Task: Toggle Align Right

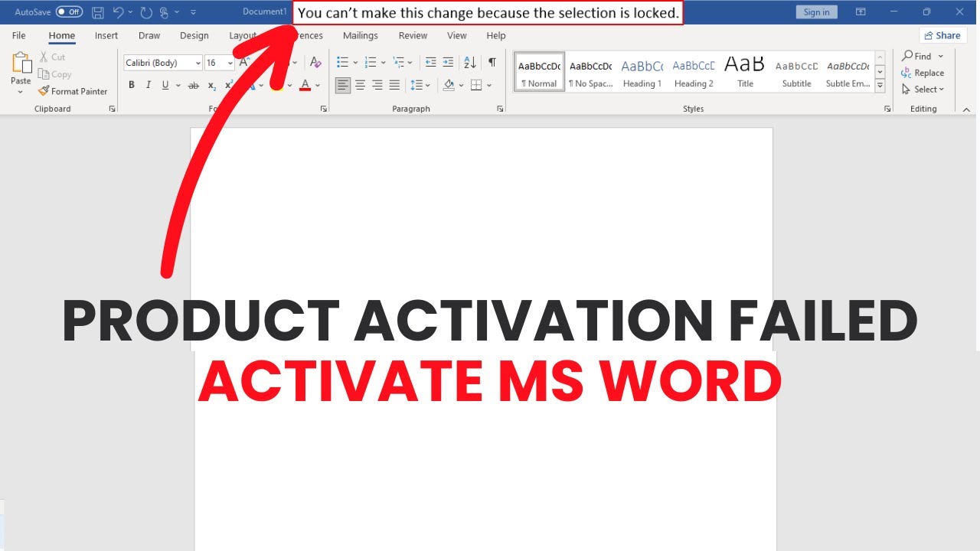Action: pos(377,85)
